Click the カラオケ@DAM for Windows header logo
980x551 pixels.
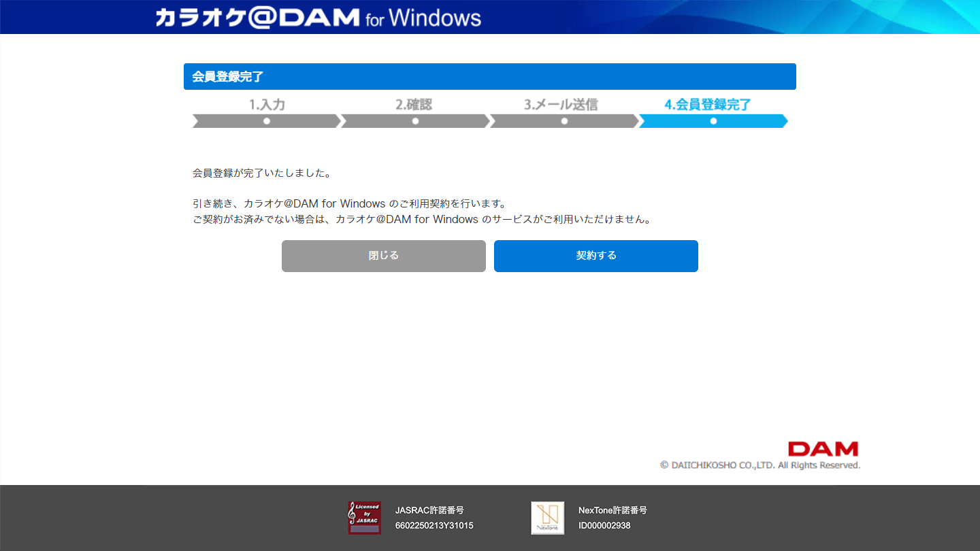(x=318, y=17)
